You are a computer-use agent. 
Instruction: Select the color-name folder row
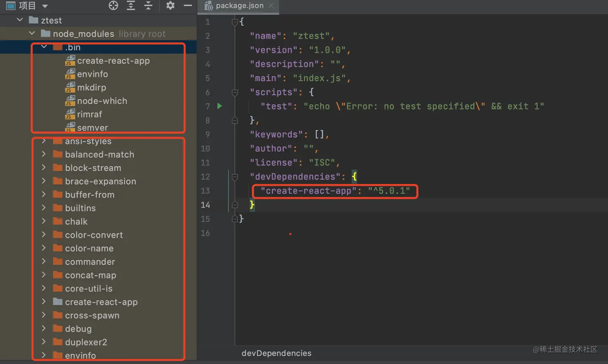pos(99,248)
